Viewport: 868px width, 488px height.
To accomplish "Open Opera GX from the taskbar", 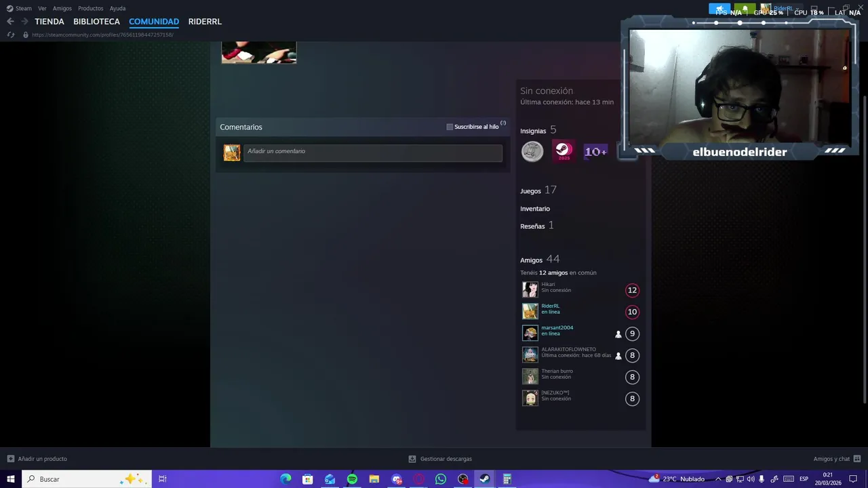I will [x=419, y=479].
